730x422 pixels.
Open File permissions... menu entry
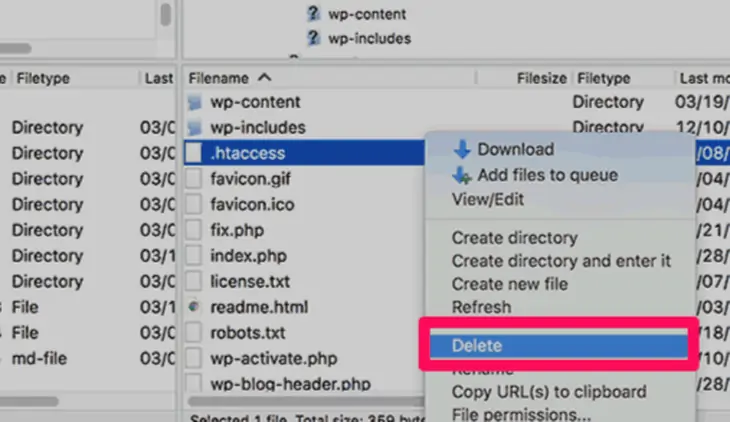coord(520,413)
